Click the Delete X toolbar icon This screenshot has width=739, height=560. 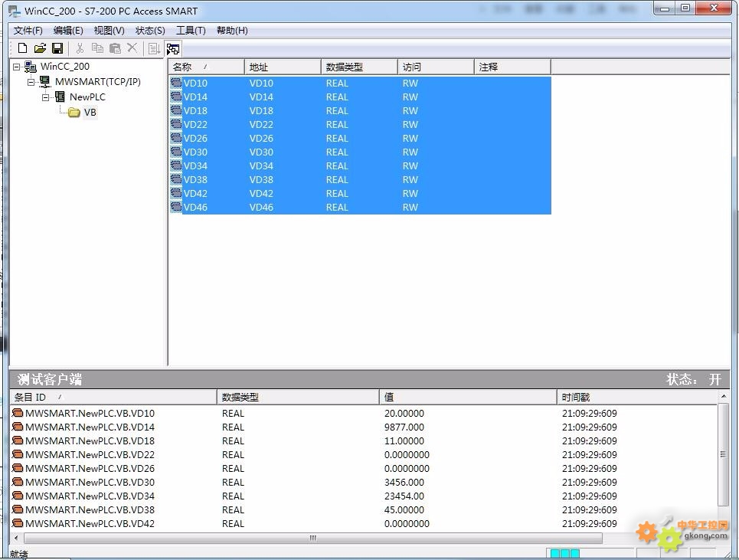[132, 47]
